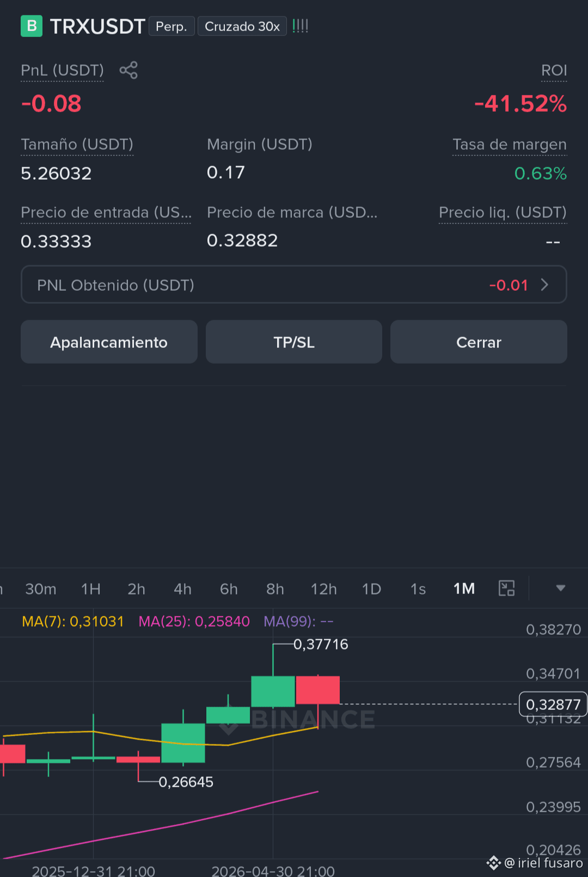
Task: Tap the green signal bars indicator
Action: pos(301,26)
